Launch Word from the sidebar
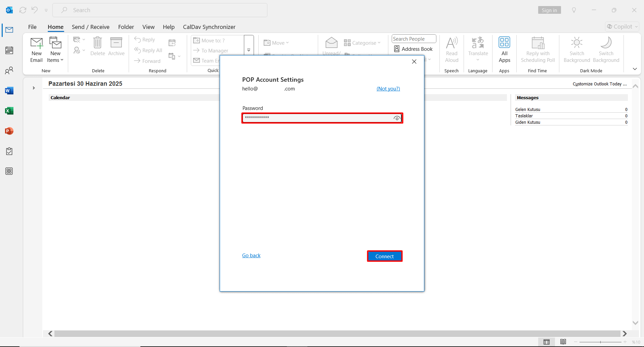 click(9, 90)
